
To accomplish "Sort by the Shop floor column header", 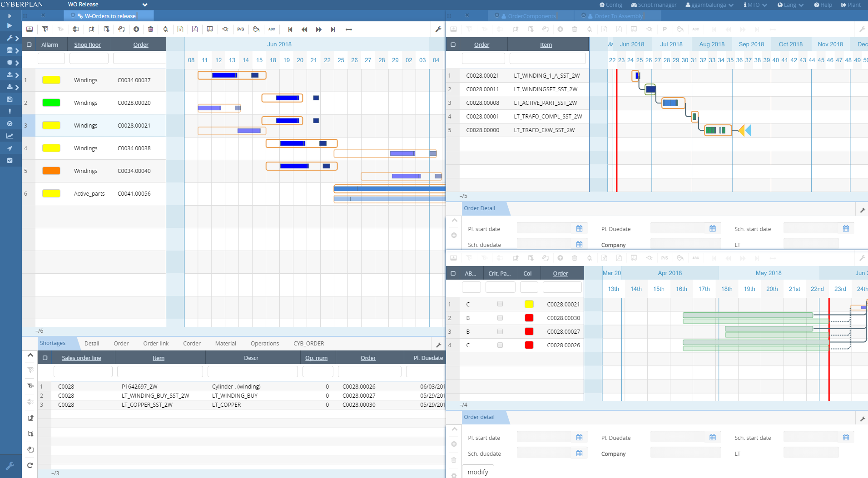I will (x=87, y=45).
